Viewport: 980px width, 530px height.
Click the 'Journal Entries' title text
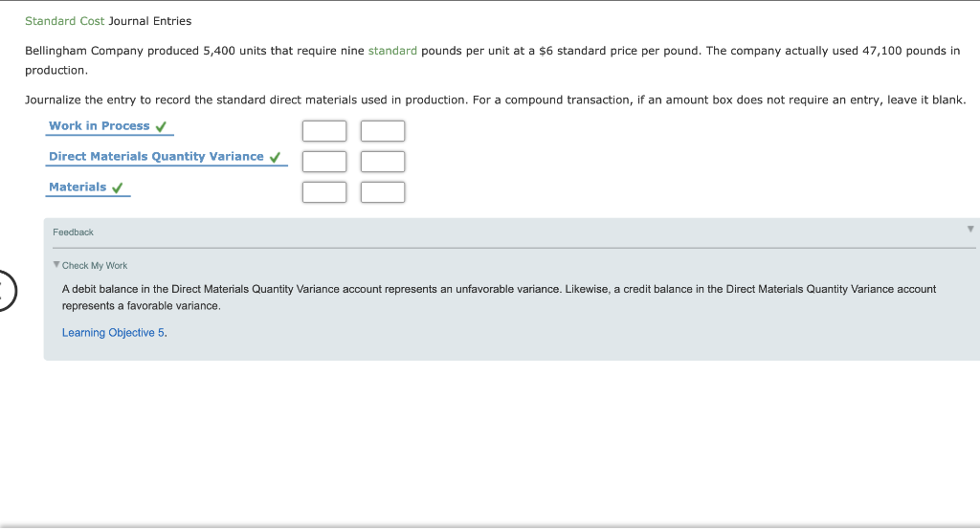(x=150, y=21)
